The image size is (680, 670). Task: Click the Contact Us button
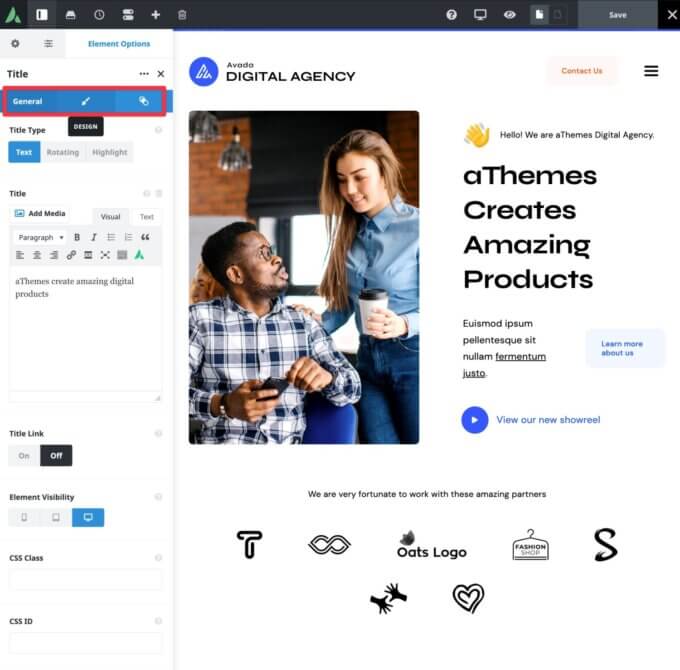coord(582,71)
